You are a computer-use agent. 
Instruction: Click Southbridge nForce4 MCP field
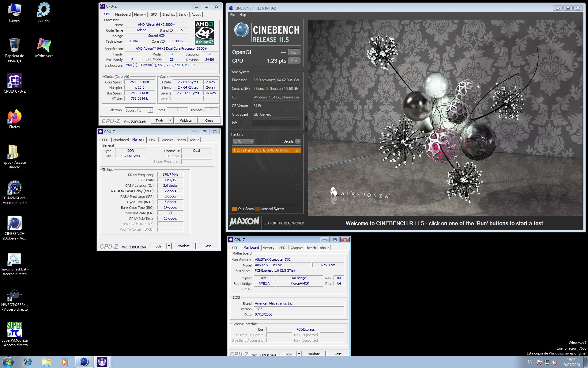299,283
